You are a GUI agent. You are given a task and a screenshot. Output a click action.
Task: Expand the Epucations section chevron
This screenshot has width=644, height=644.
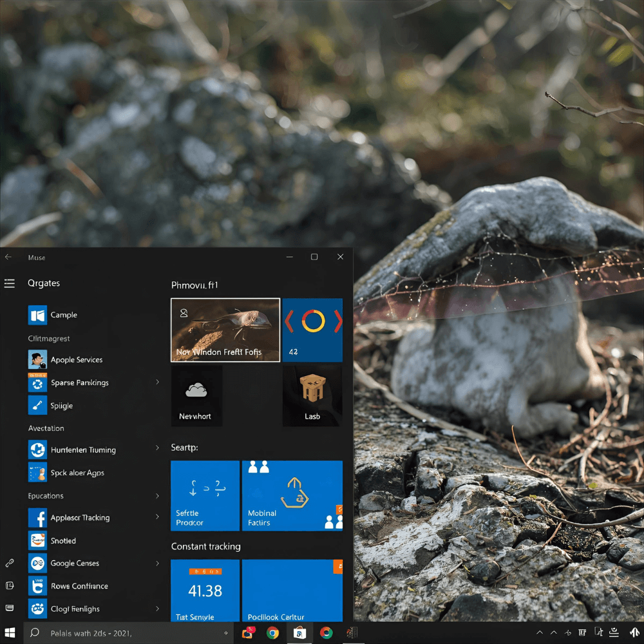point(157,496)
